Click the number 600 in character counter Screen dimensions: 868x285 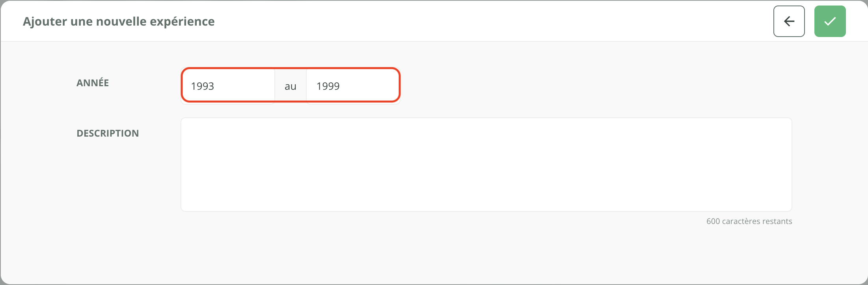click(x=713, y=221)
